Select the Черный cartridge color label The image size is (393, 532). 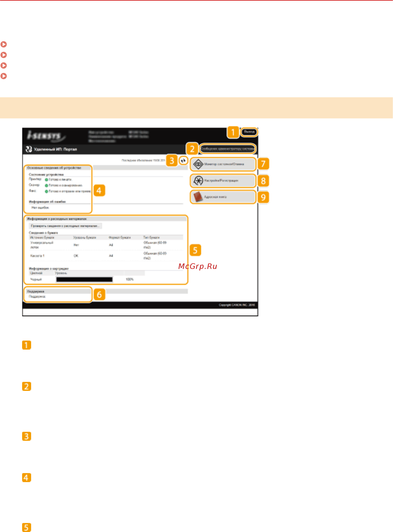[x=36, y=279]
